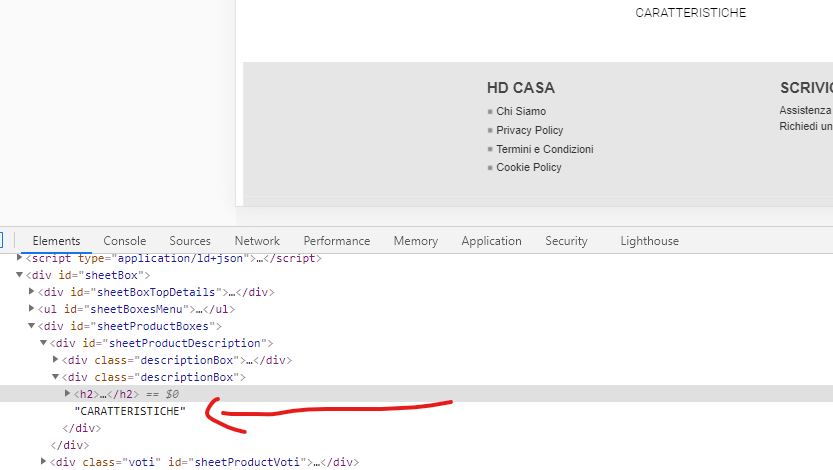Expand the first collapsed descriptionBox div
This screenshot has height=470, width=833.
(x=55, y=360)
